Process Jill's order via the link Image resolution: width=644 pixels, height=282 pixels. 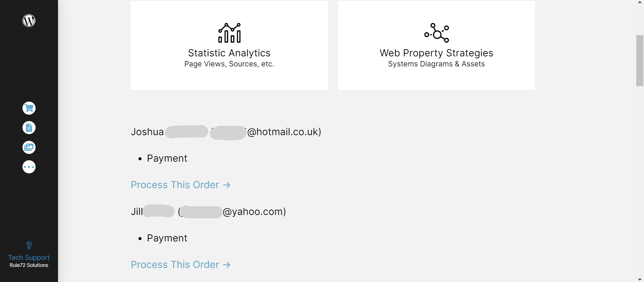tap(180, 265)
